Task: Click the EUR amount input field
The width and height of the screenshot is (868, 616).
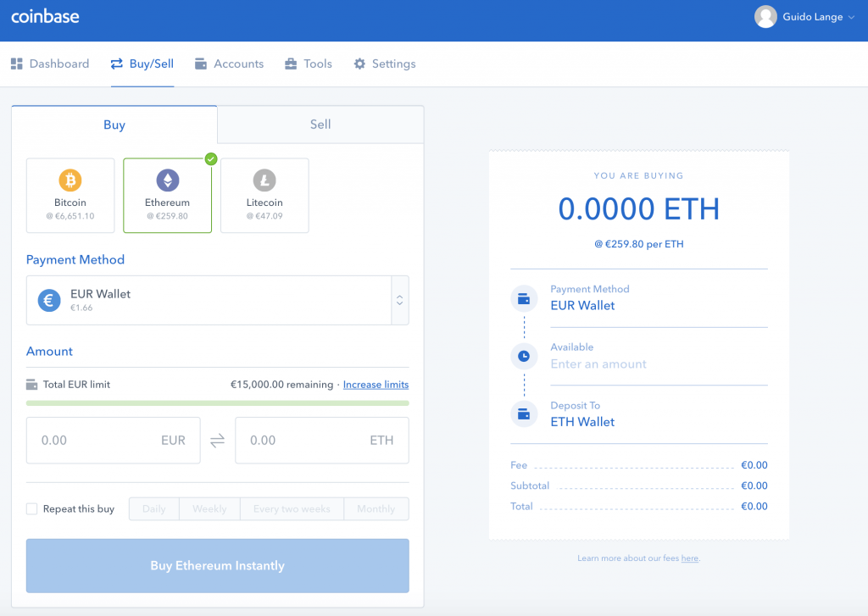Action: pos(114,441)
